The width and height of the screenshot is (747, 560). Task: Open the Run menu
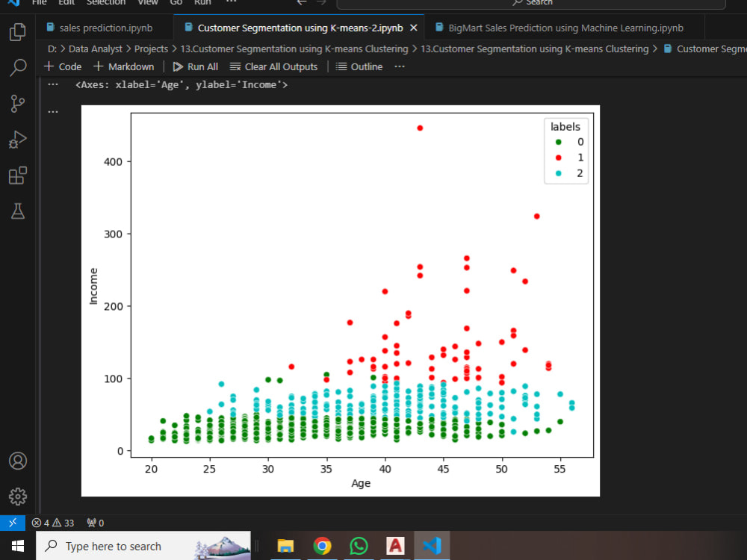pyautogui.click(x=202, y=2)
